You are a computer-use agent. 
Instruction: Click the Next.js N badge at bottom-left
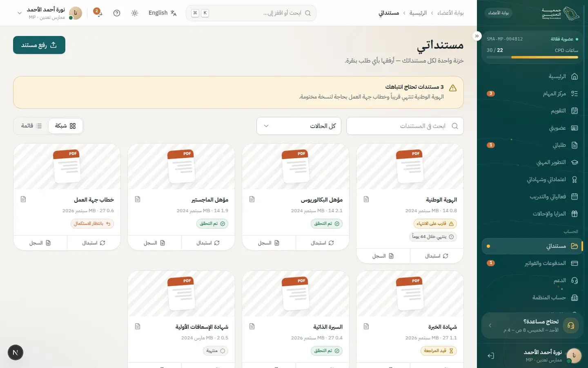(x=16, y=352)
